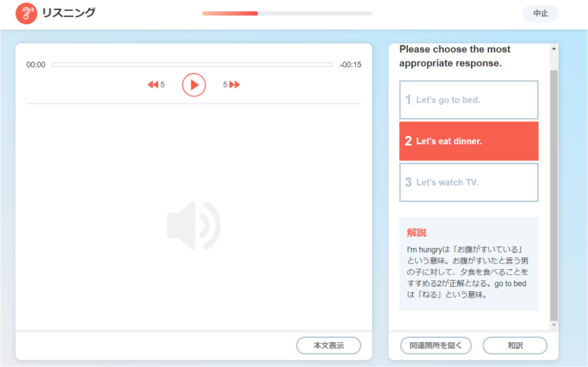The width and height of the screenshot is (588, 367).
Task: Rewind audio 5 seconds
Action: click(156, 85)
